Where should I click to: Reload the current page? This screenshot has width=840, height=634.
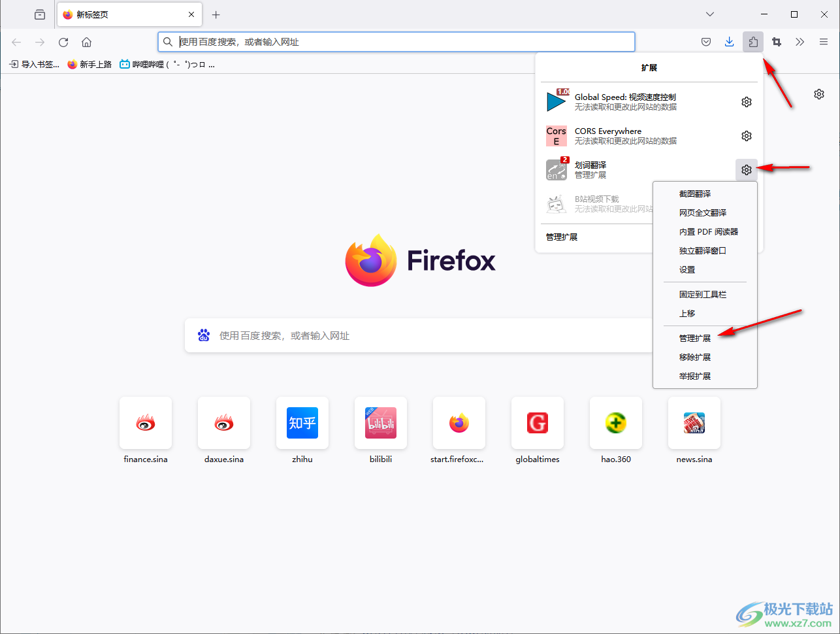tap(63, 42)
